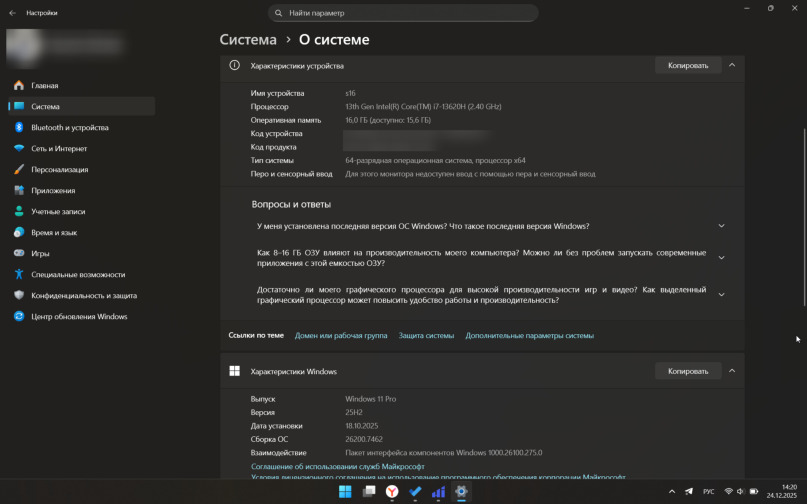The width and height of the screenshot is (807, 504).
Task: Open Сеть и Интернет wifi icon
Action: (x=19, y=148)
